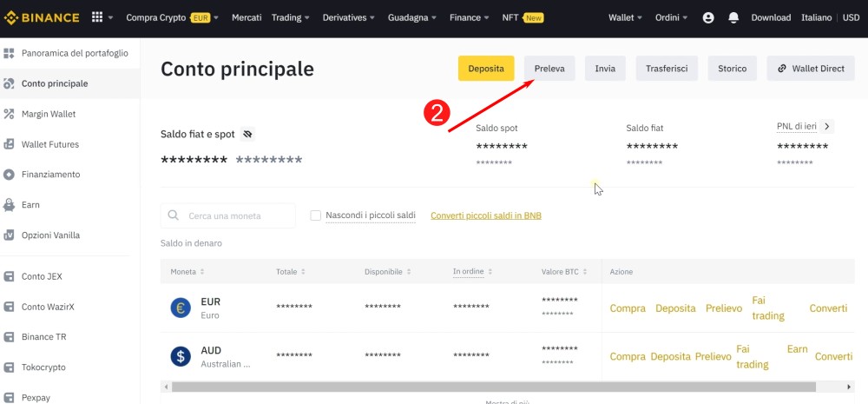Click Earn link in AUD row
This screenshot has width=868, height=404.
pyautogui.click(x=797, y=349)
